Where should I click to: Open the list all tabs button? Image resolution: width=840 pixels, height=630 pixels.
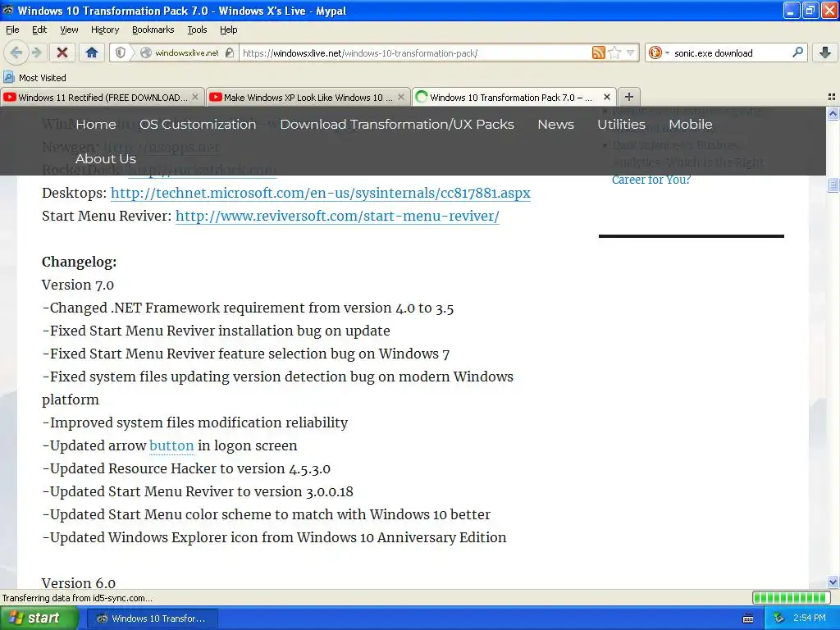point(832,97)
